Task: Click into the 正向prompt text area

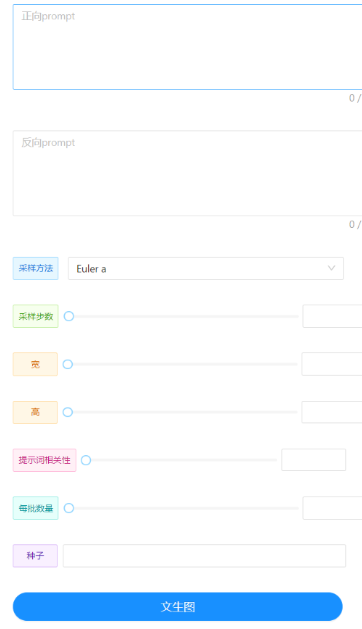Action: click(187, 47)
